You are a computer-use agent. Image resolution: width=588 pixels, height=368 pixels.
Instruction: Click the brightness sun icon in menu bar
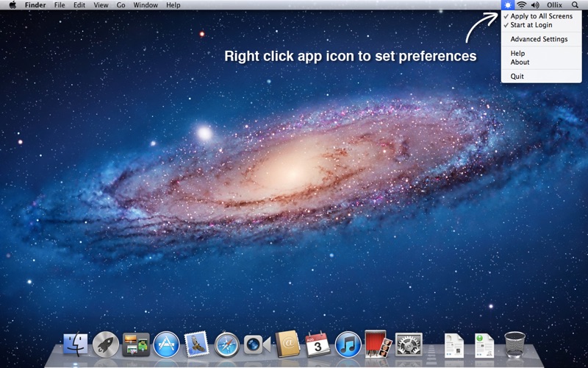pyautogui.click(x=508, y=5)
